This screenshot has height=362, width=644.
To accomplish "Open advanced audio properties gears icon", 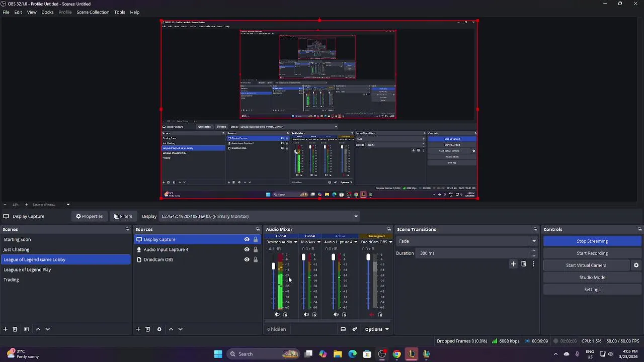I will [x=355, y=329].
